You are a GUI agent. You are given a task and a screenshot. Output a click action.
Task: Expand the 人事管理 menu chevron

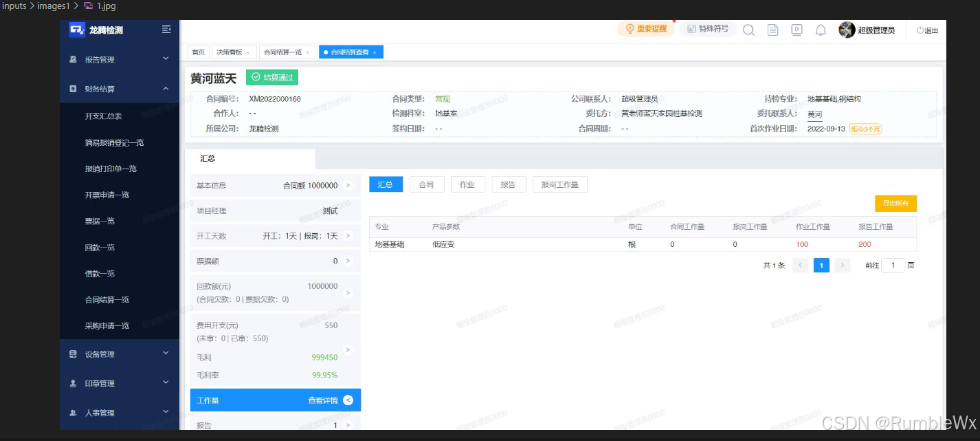166,412
